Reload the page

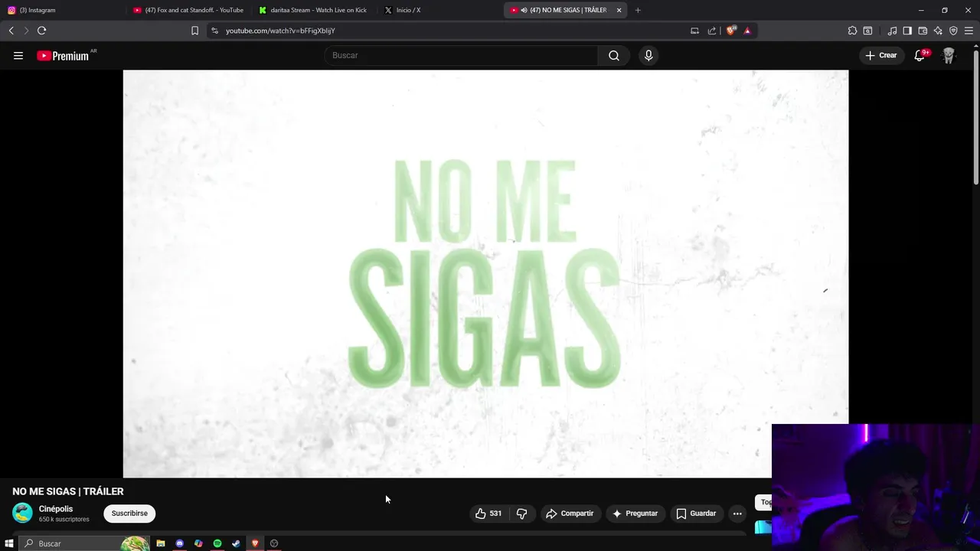click(41, 31)
